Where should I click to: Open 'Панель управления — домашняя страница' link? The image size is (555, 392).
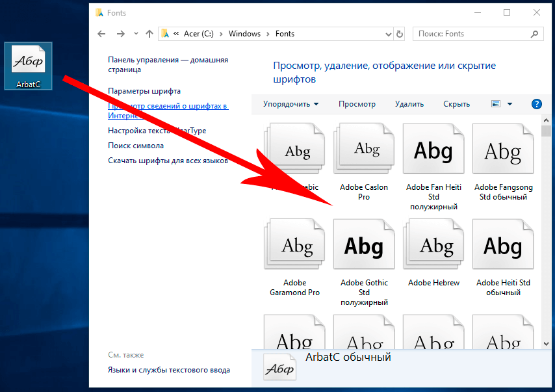click(x=168, y=65)
